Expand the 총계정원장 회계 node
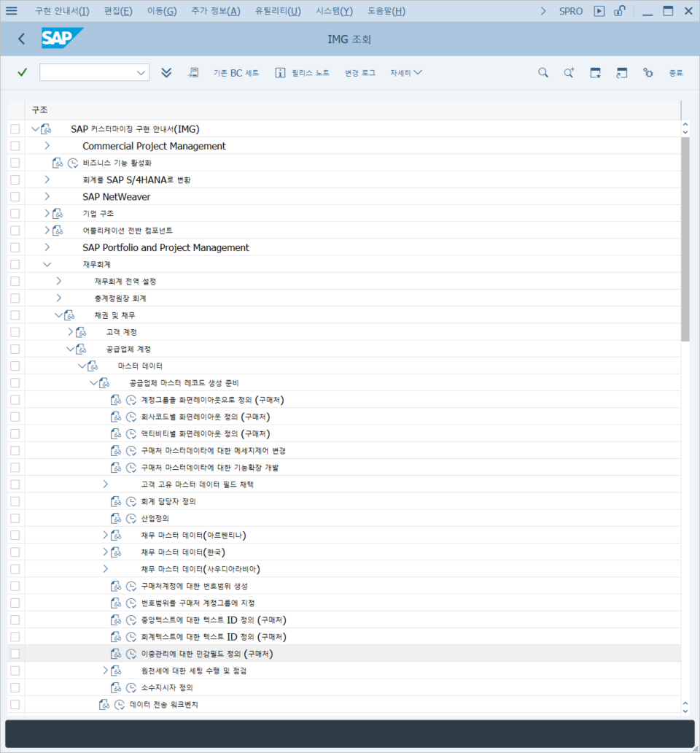Viewport: 700px width, 753px height. 58,298
